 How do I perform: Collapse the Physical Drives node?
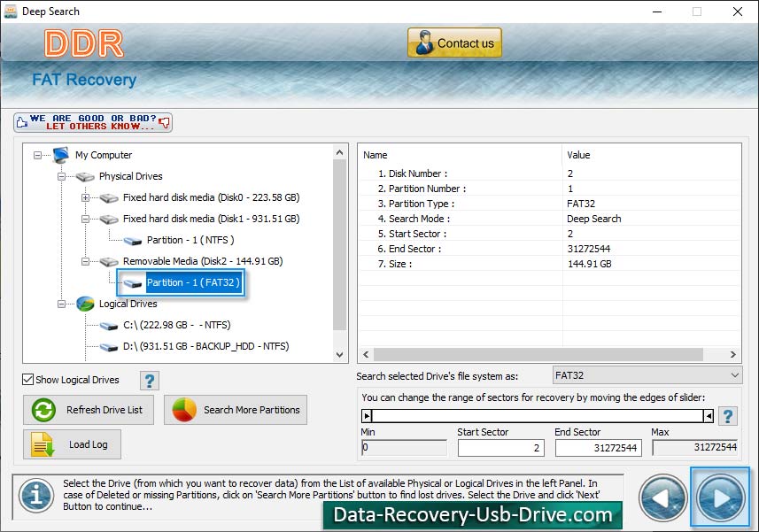pos(61,176)
